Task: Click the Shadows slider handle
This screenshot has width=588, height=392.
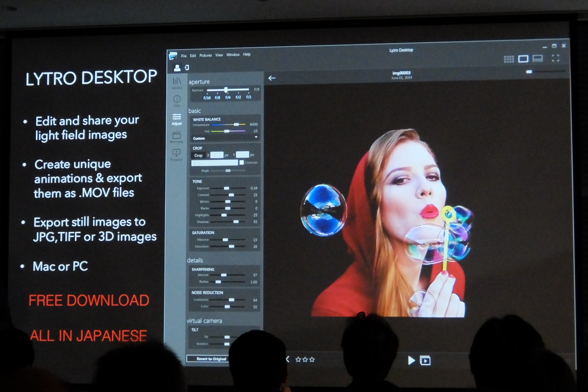Action: tap(236, 222)
